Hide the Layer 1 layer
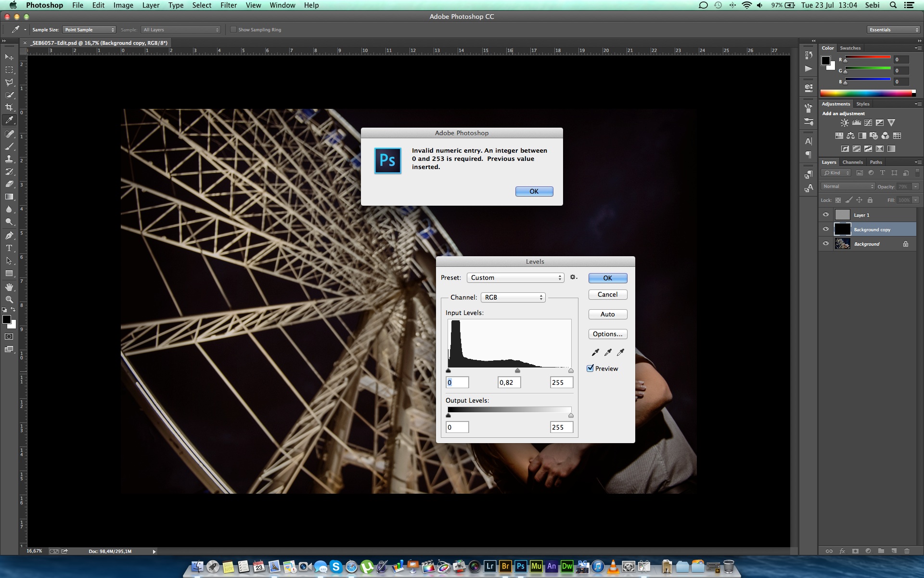Viewport: 924px width, 578px height. point(826,215)
